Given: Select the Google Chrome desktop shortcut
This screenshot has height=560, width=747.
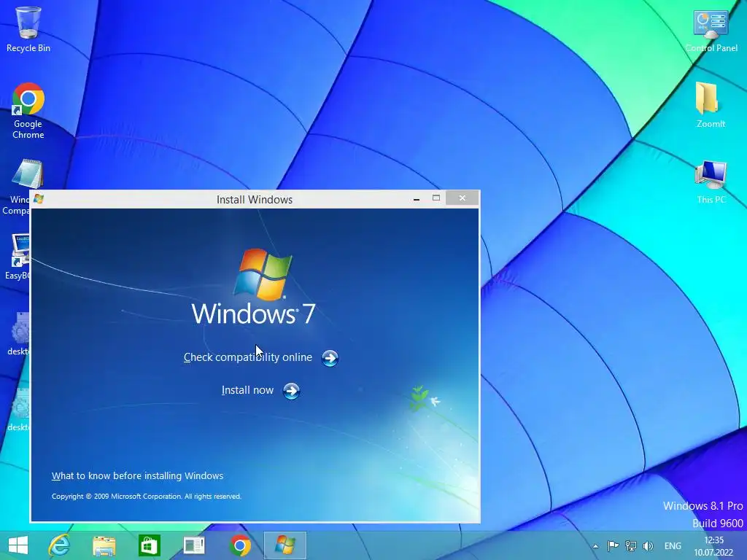Looking at the screenshot, I should (28, 111).
